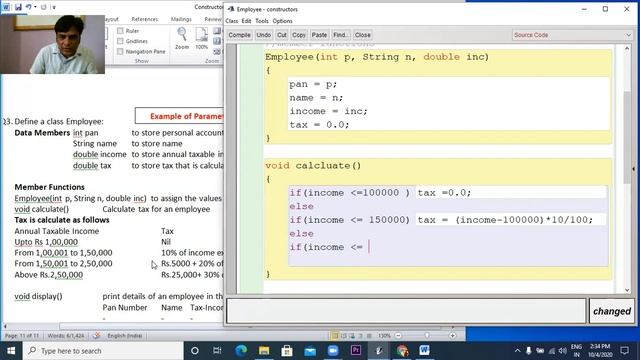
Task: Click the Task View icon on taskbar
Action: (217, 351)
